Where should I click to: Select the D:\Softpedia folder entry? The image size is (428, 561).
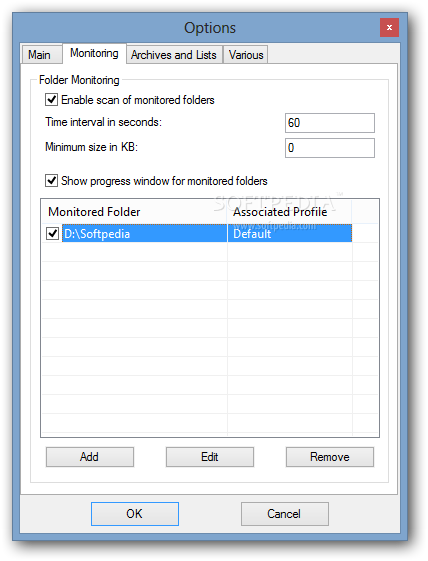pos(145,234)
